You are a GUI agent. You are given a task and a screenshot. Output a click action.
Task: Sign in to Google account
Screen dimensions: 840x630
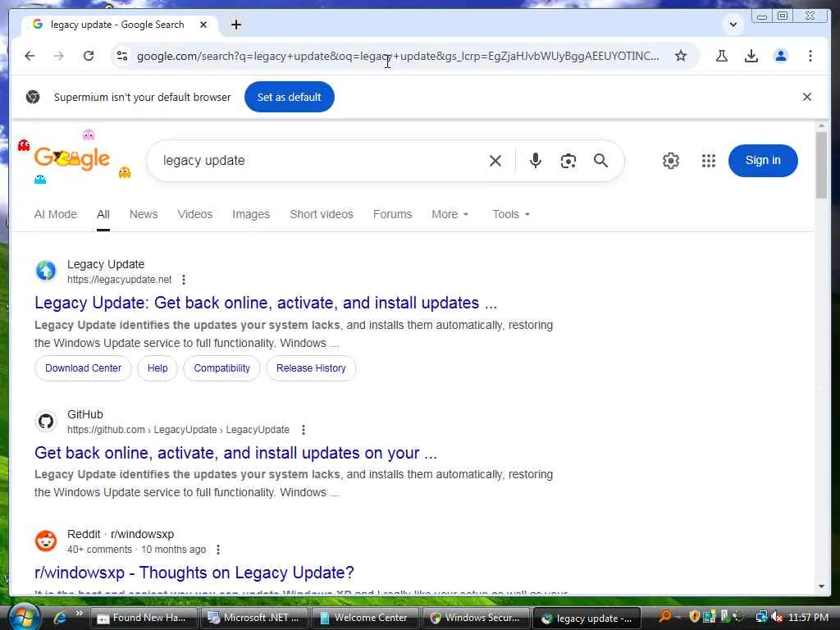763,161
